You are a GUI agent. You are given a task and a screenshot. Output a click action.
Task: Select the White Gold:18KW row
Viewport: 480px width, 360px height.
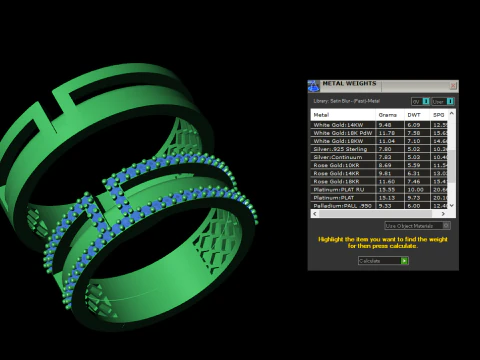[379, 141]
